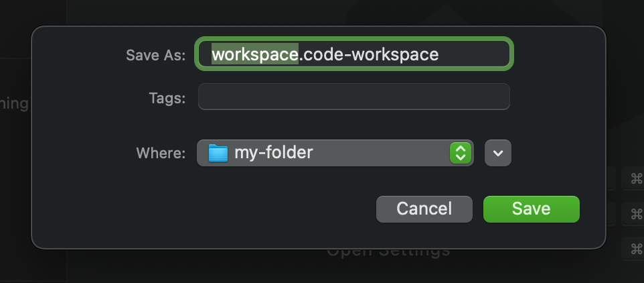The width and height of the screenshot is (644, 283).
Task: Open the Where location dropdown
Action: tap(335, 153)
